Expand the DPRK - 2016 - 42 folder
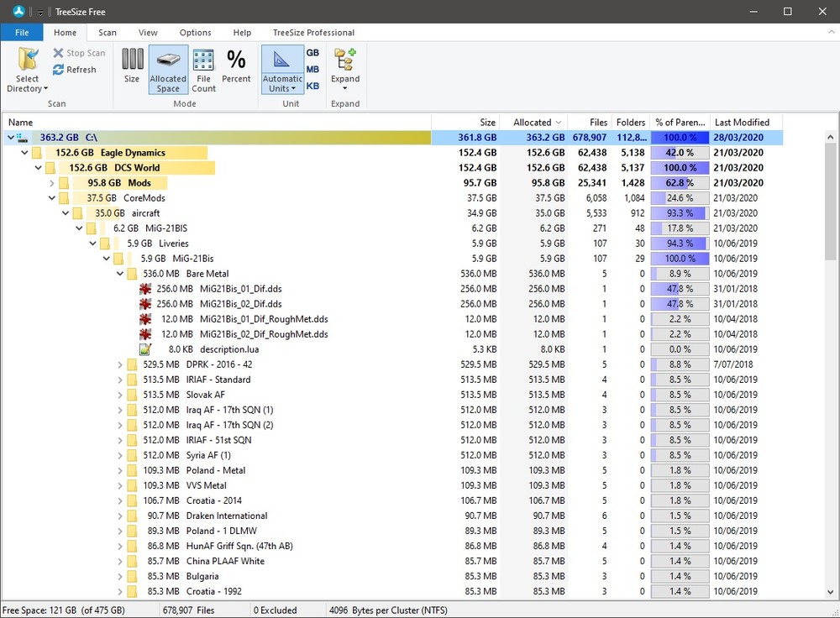The height and width of the screenshot is (618, 840). point(120,364)
